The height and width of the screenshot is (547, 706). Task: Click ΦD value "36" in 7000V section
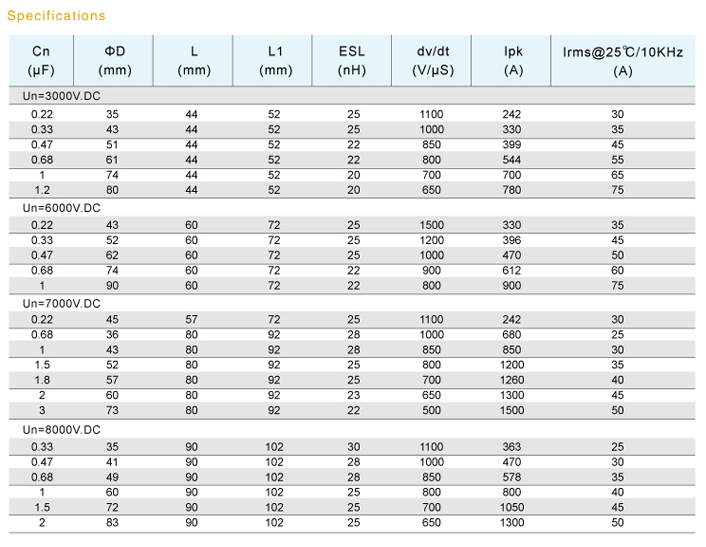[112, 335]
